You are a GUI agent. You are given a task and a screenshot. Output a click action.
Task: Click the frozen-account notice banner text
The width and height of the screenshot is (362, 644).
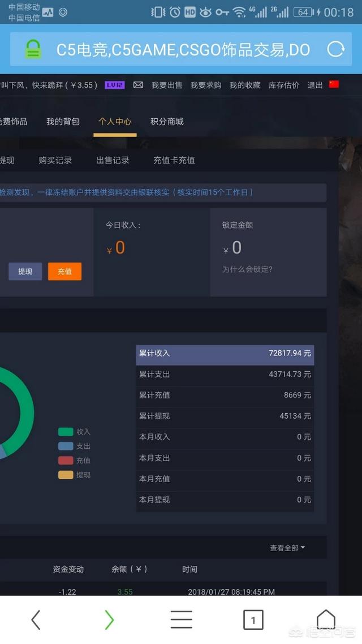click(126, 192)
